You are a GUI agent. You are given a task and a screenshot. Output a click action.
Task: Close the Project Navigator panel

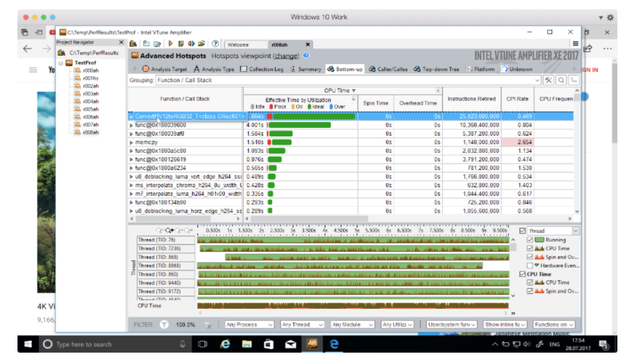(122, 42)
